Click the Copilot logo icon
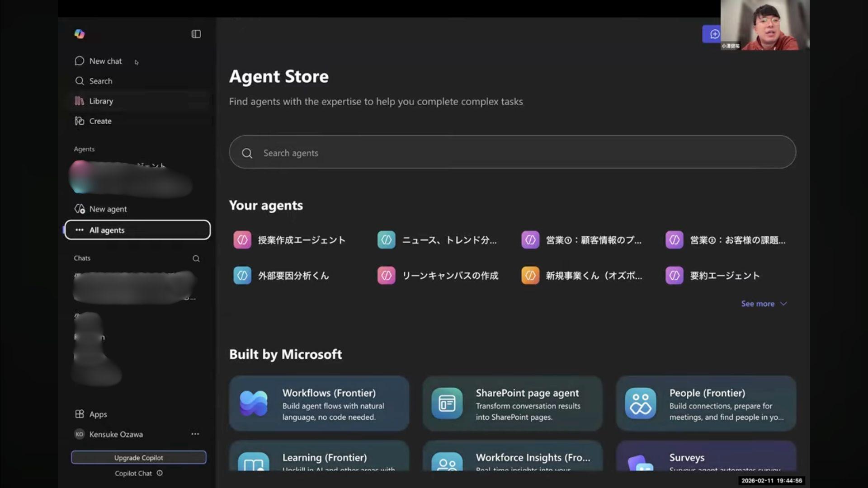Screen dimensions: 868x488 (x=80, y=34)
